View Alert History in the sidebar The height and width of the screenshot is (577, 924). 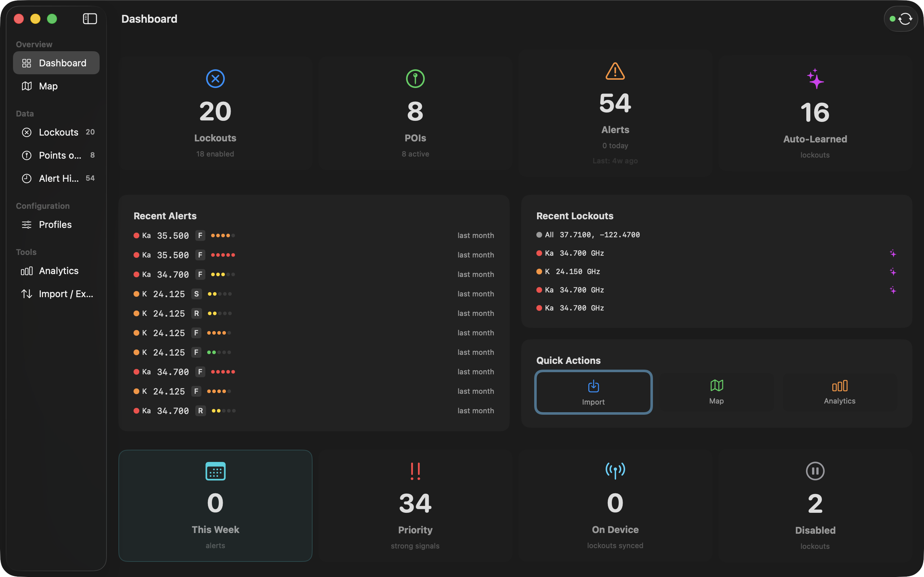point(59,178)
